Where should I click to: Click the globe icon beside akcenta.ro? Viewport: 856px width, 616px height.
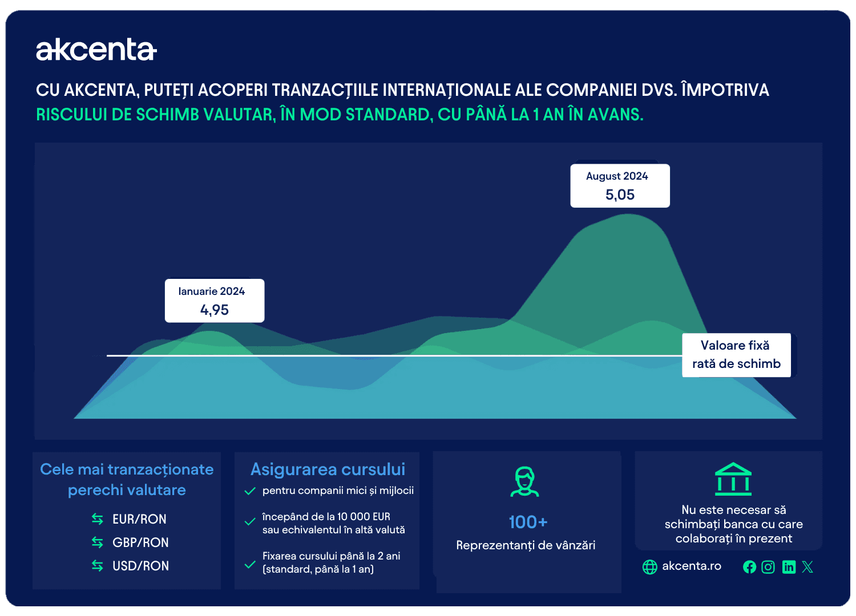650,567
